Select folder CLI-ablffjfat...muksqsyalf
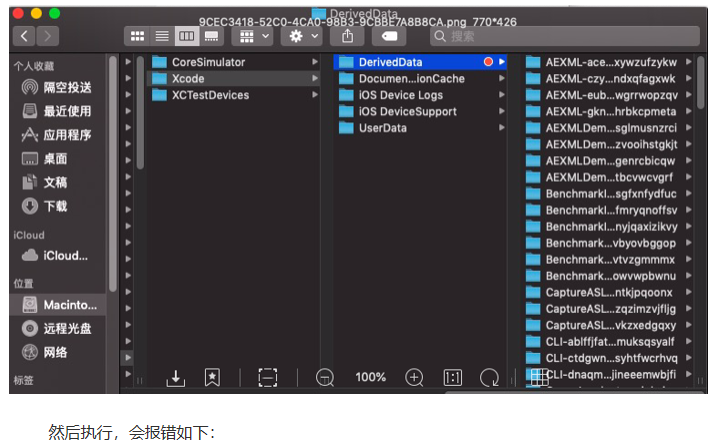 (x=608, y=342)
